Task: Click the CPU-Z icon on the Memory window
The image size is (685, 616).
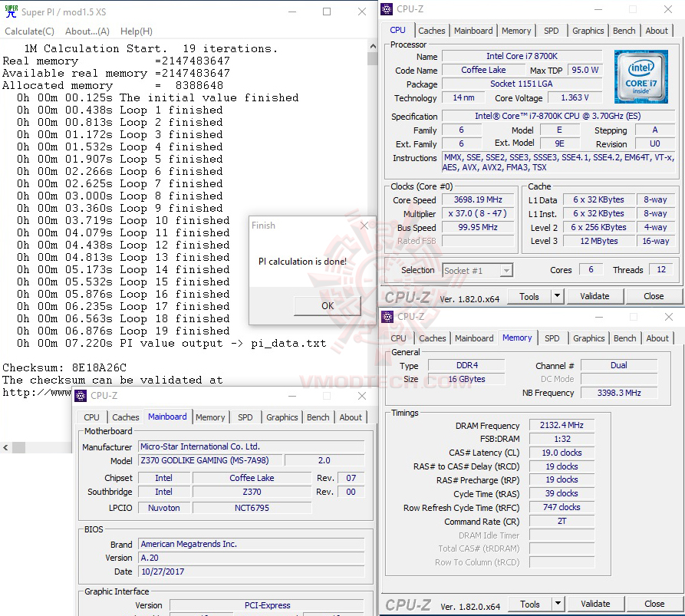Action: (387, 316)
